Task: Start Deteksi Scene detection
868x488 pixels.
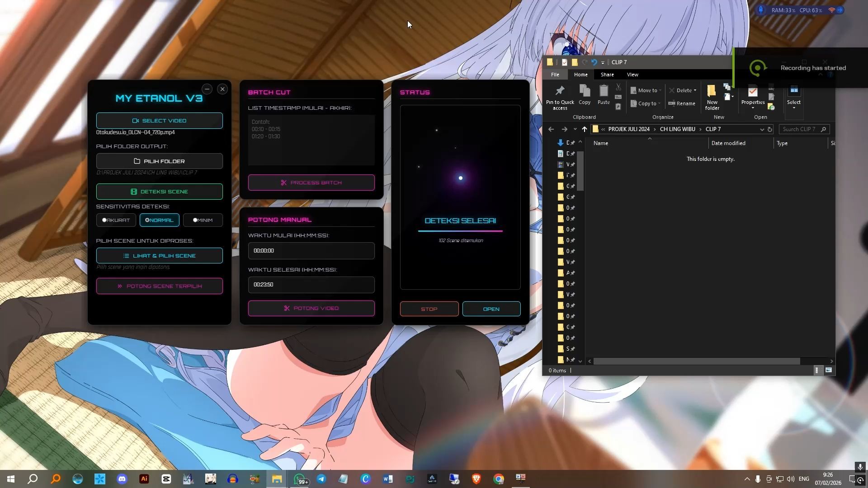Action: pyautogui.click(x=159, y=192)
